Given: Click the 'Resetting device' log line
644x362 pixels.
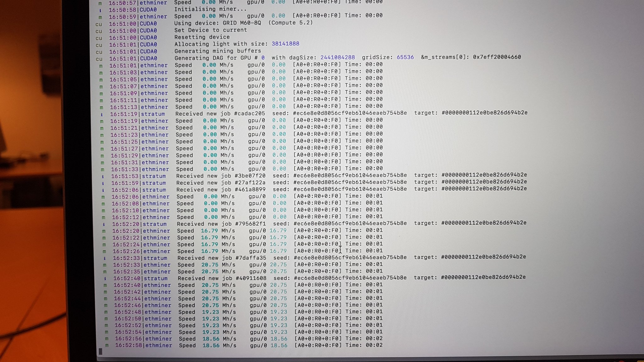Looking at the screenshot, I should pos(202,37).
